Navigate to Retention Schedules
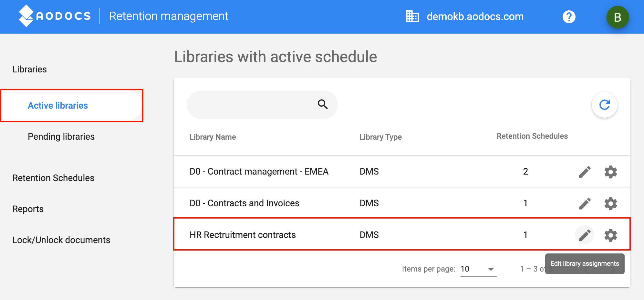Screen dimensions: 644x300 tap(53, 177)
